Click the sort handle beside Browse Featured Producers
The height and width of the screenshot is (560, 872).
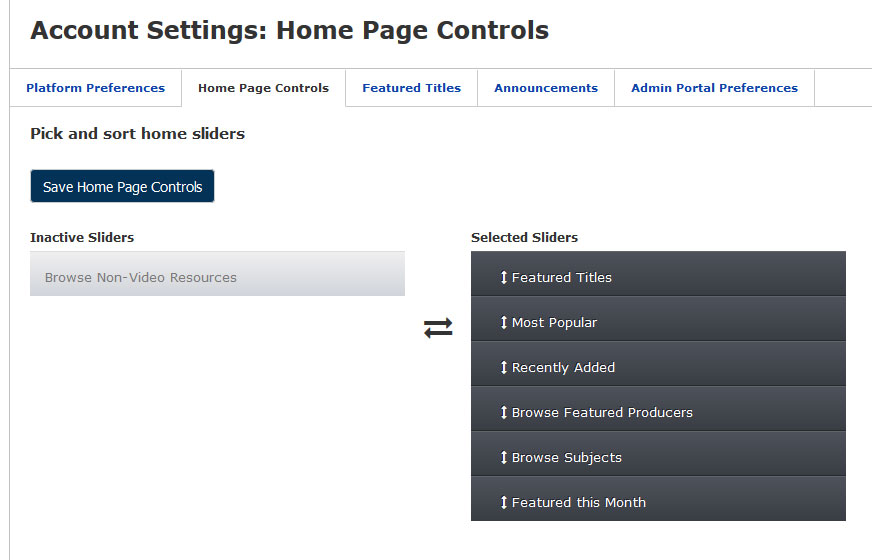click(503, 412)
